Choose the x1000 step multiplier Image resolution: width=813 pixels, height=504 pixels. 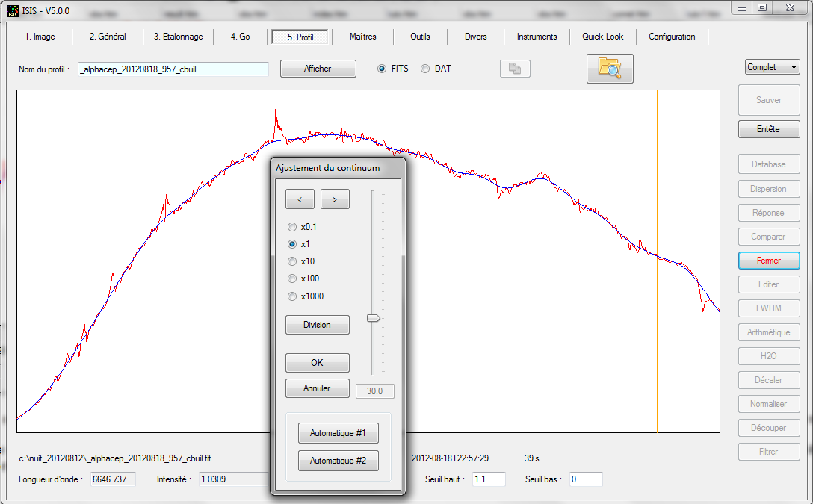[292, 296]
